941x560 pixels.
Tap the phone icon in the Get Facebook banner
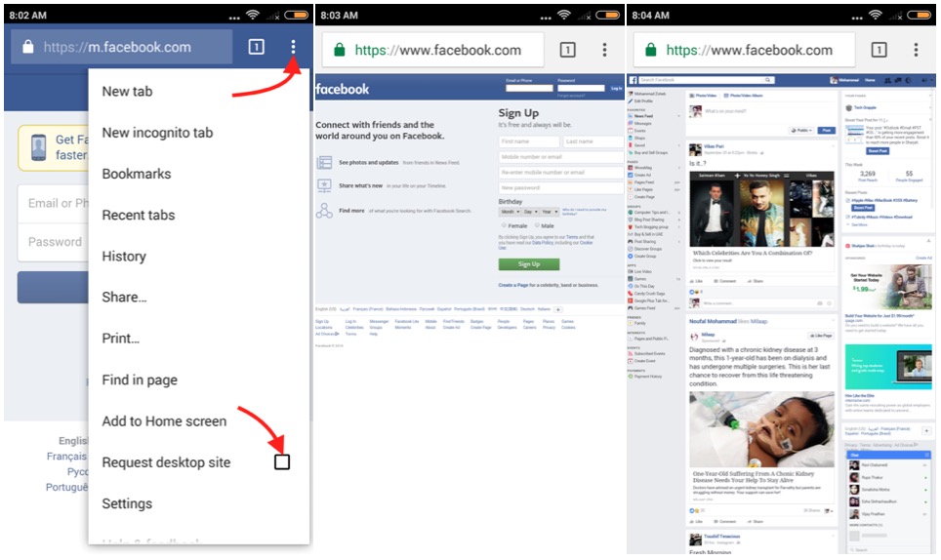pyautogui.click(x=38, y=147)
